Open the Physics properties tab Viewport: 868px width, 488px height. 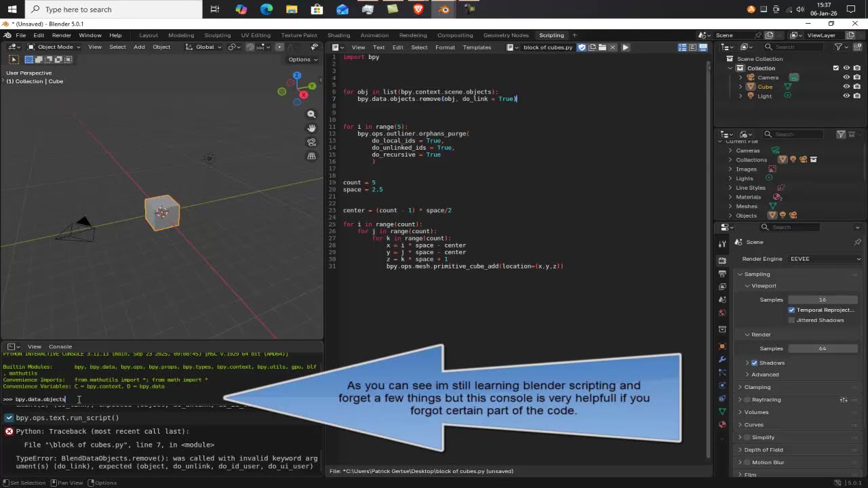pos(722,385)
